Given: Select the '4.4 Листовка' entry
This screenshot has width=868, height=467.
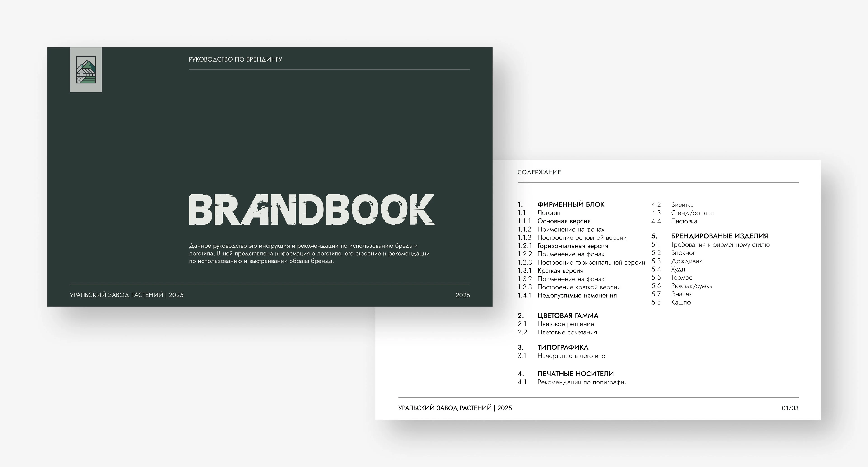Looking at the screenshot, I should [x=674, y=221].
